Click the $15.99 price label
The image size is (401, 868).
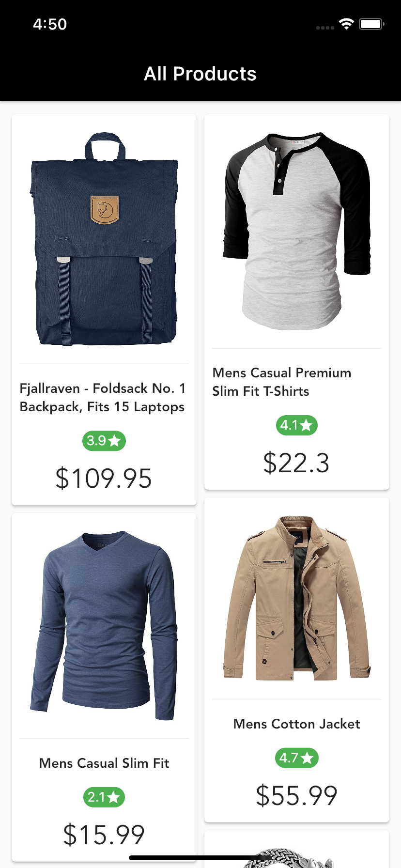(x=104, y=835)
